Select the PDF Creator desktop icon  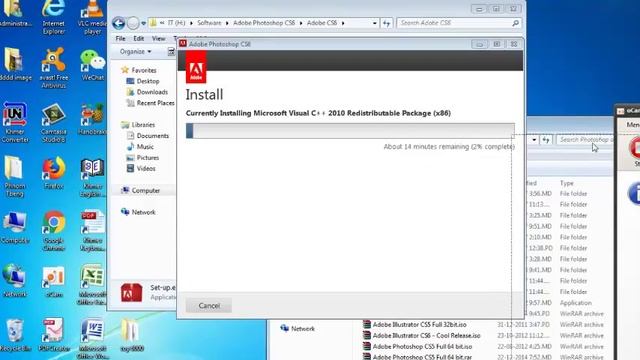pyautogui.click(x=53, y=335)
